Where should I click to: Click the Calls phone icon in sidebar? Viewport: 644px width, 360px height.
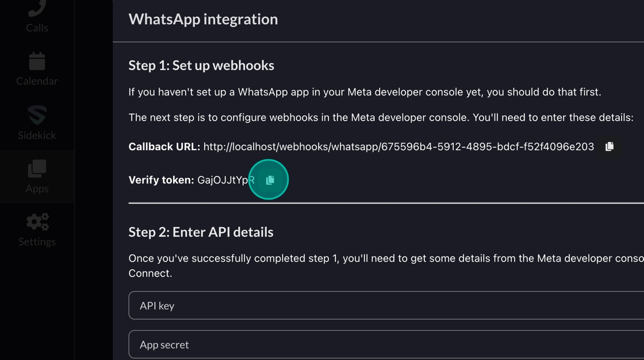[x=37, y=8]
